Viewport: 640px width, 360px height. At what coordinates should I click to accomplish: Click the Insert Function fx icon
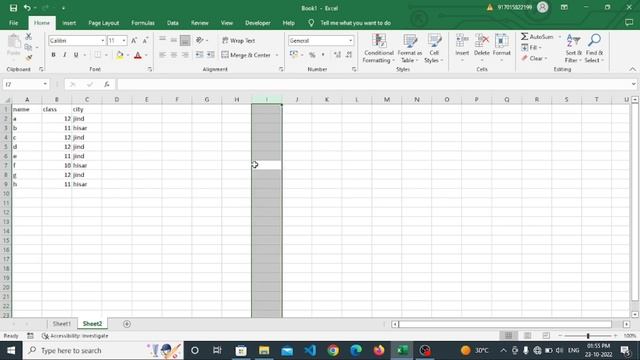click(107, 84)
